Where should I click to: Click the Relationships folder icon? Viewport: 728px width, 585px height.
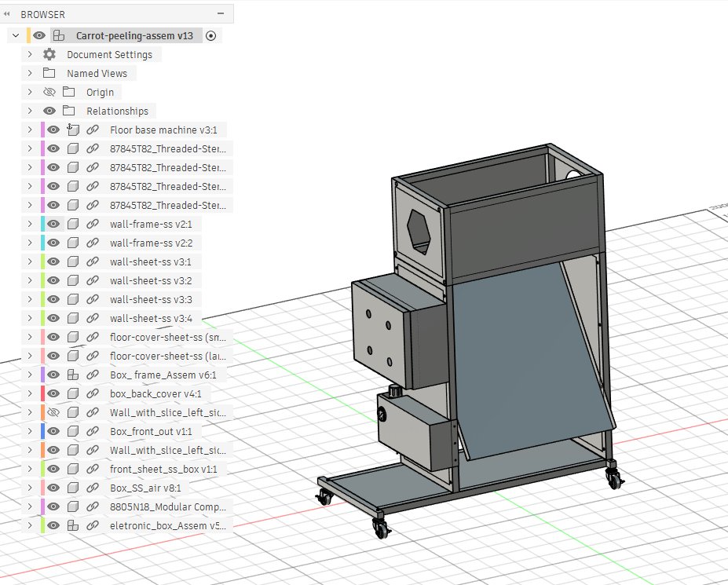click(x=68, y=111)
